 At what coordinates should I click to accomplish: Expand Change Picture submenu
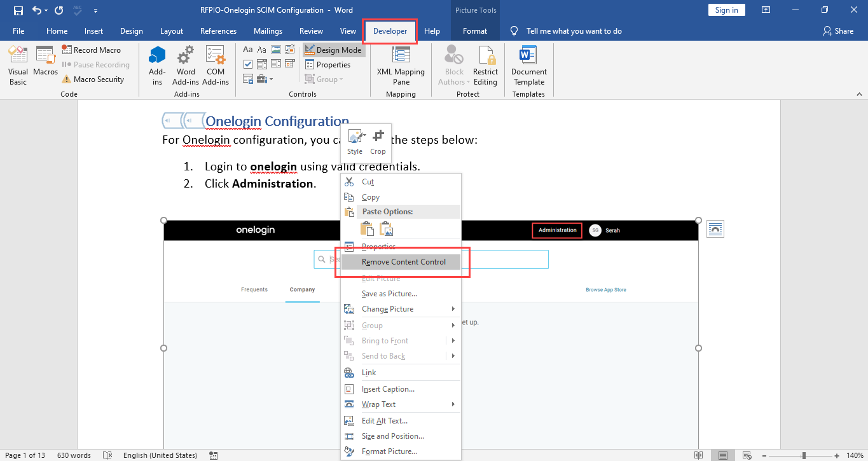pyautogui.click(x=401, y=309)
